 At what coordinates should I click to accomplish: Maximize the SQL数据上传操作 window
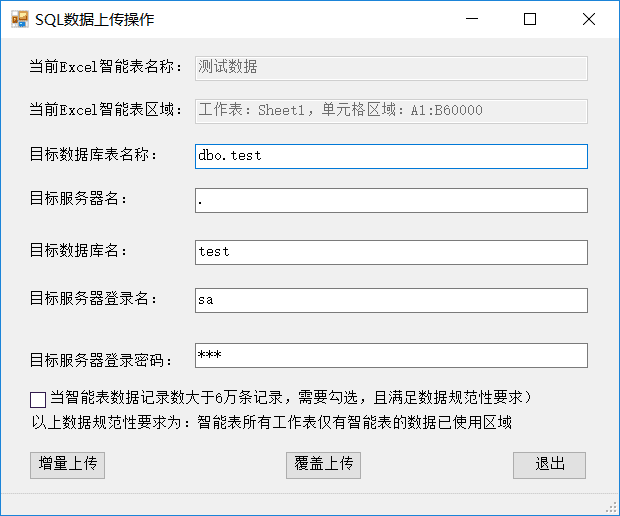530,19
